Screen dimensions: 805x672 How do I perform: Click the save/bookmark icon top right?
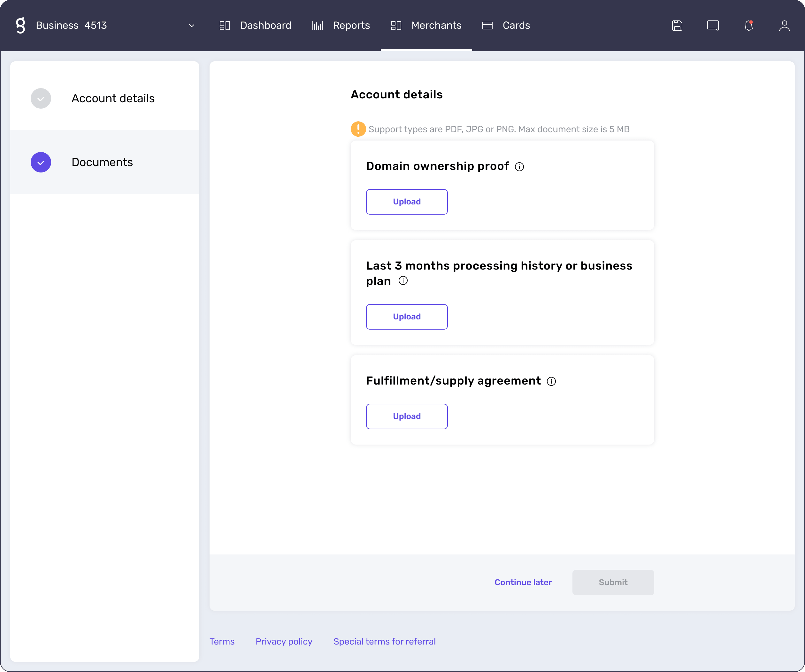677,26
